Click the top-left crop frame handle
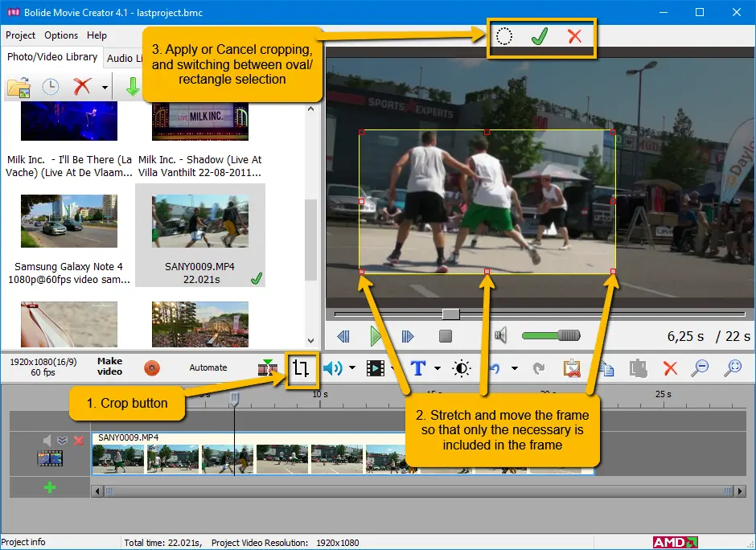 (x=362, y=132)
